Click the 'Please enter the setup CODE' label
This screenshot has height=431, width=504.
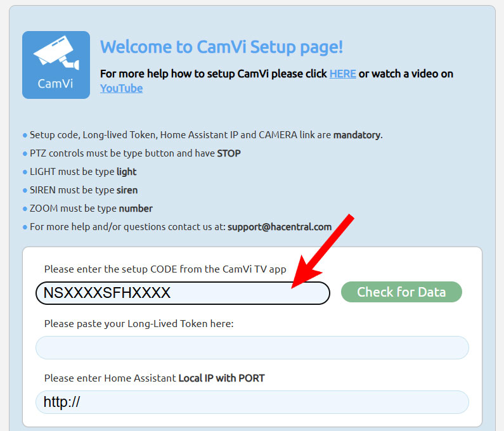tap(165, 269)
